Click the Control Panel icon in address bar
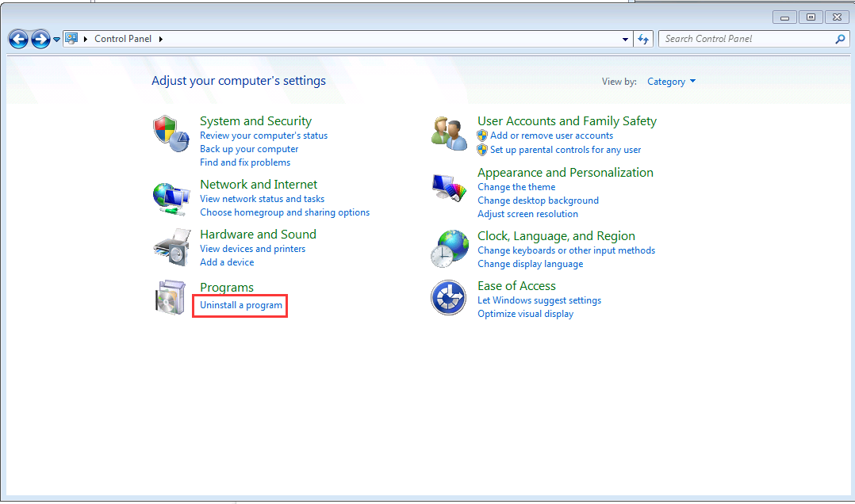Screen dimensions: 855x504 71,39
